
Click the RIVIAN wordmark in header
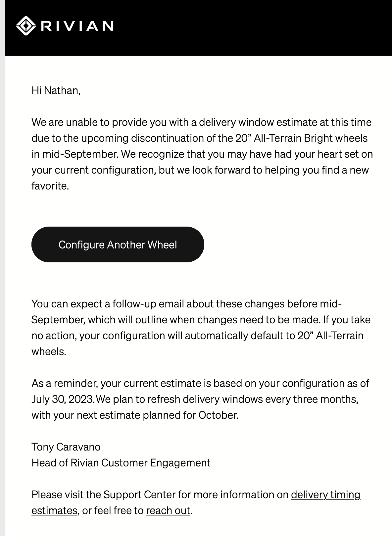point(77,26)
